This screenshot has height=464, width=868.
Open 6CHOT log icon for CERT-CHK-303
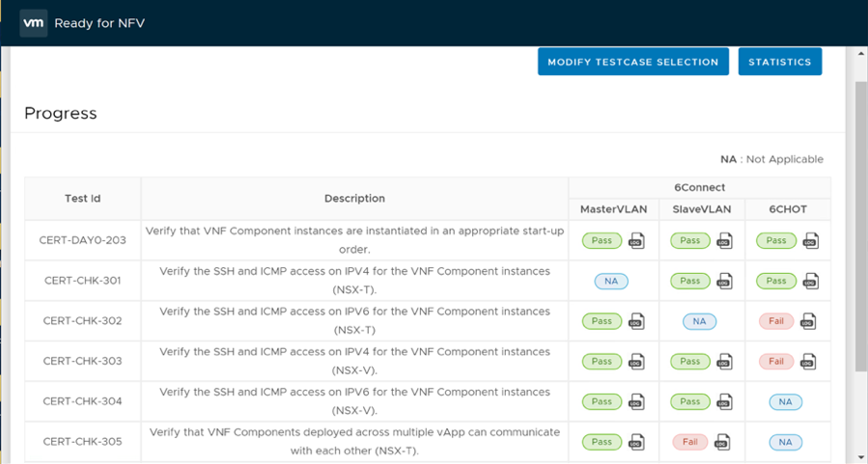tap(809, 362)
